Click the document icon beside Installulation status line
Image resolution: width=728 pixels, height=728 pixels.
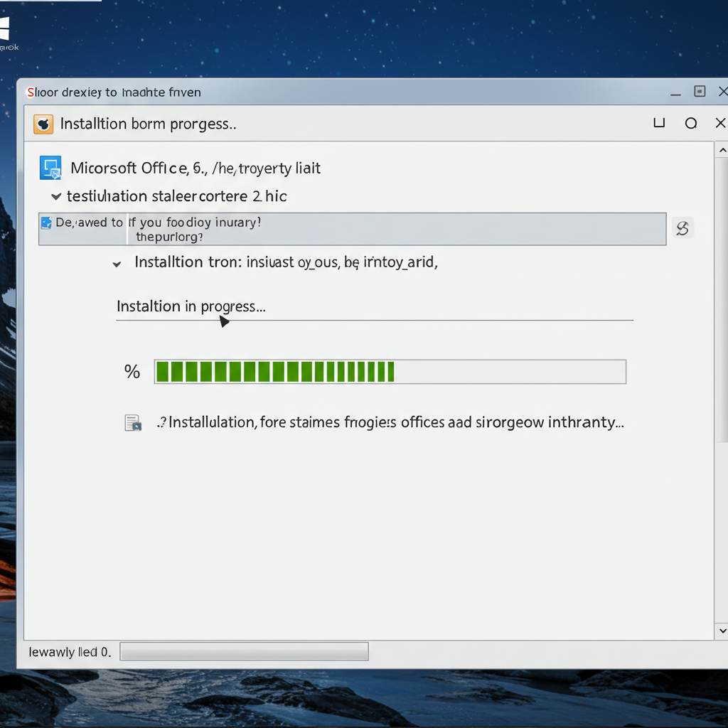[133, 422]
